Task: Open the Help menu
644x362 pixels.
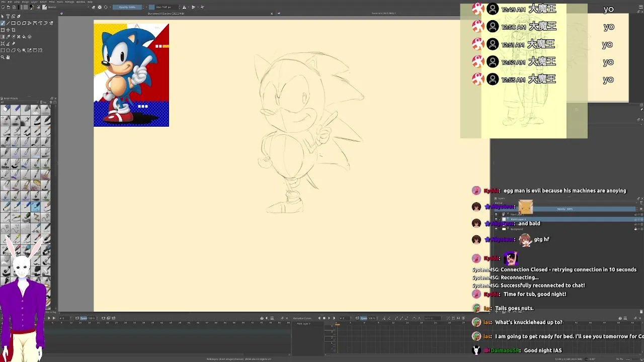Action: [90, 2]
